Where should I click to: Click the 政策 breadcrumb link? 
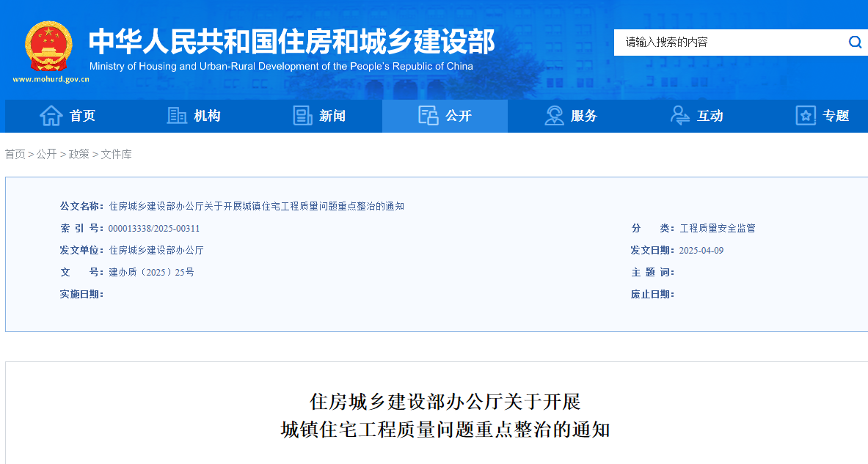[x=79, y=154]
